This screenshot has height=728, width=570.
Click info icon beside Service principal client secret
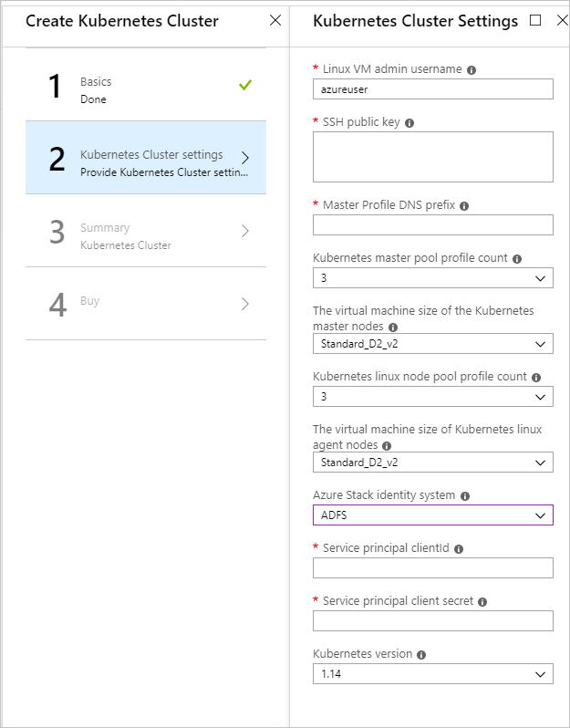click(482, 602)
